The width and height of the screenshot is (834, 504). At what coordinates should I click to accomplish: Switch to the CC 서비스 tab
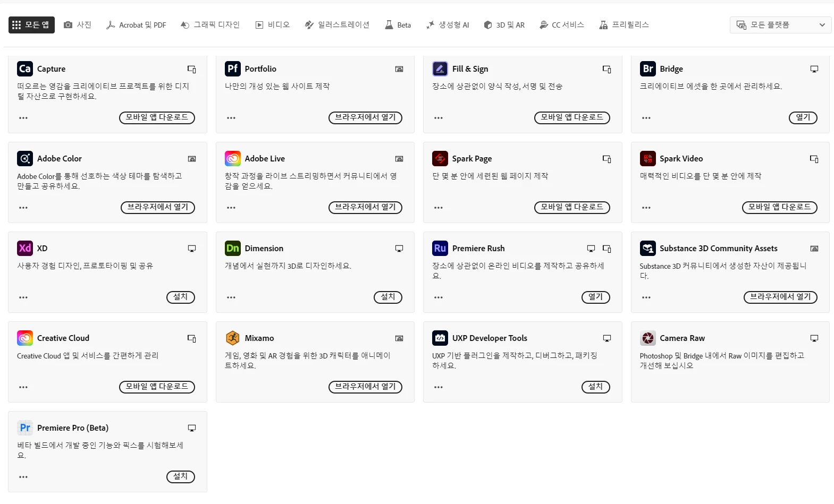pyautogui.click(x=562, y=25)
